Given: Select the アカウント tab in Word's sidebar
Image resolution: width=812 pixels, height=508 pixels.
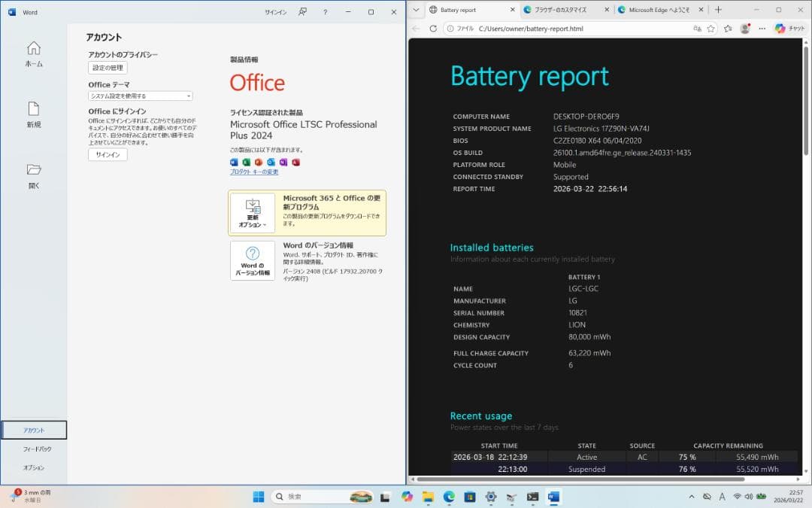Looking at the screenshot, I should click(x=34, y=430).
